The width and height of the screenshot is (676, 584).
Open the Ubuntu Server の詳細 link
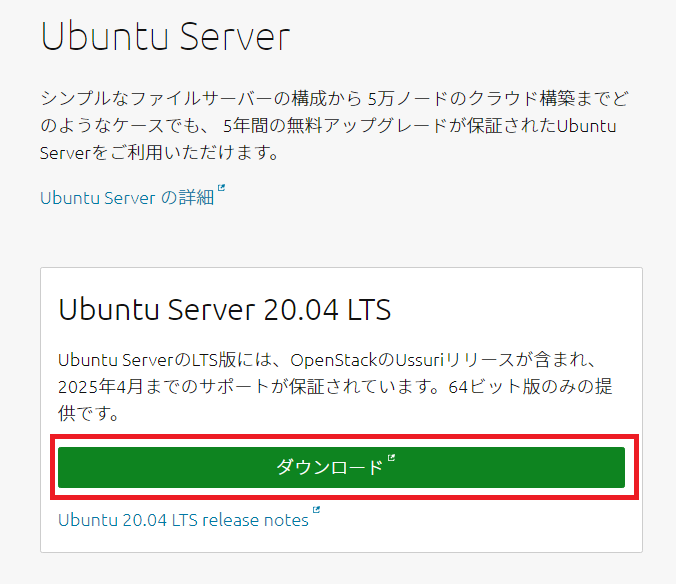tap(127, 198)
